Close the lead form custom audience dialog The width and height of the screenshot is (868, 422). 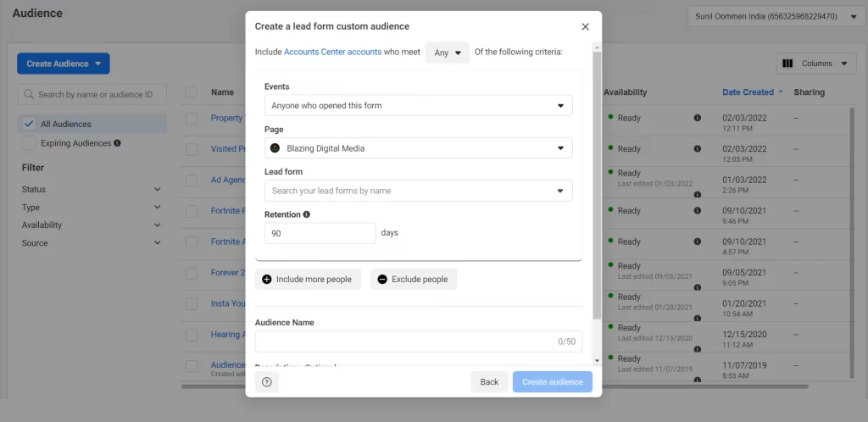pyautogui.click(x=585, y=26)
